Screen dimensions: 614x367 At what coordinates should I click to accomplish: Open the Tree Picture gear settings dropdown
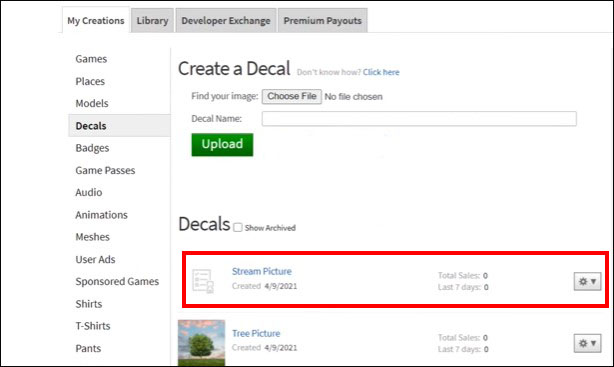587,343
